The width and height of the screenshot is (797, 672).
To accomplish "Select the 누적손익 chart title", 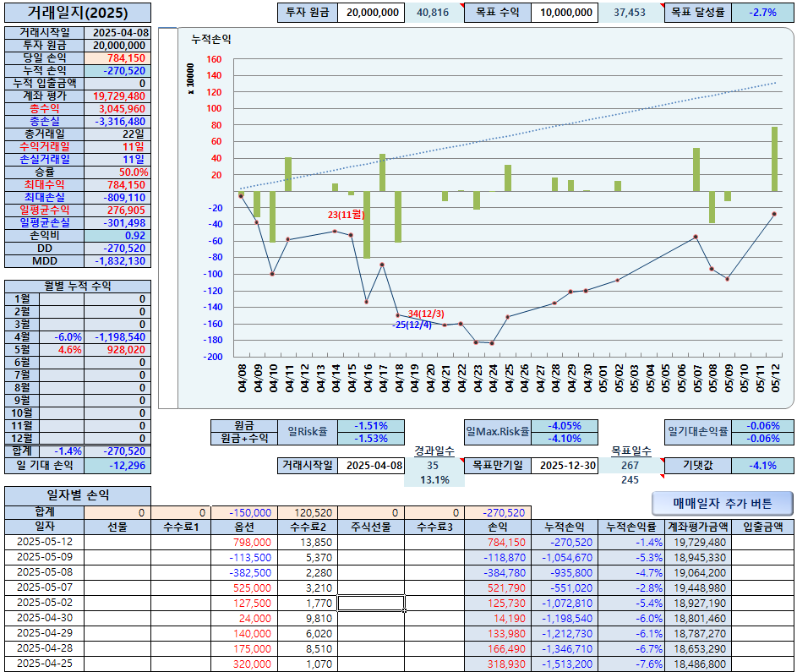I will click(x=211, y=39).
